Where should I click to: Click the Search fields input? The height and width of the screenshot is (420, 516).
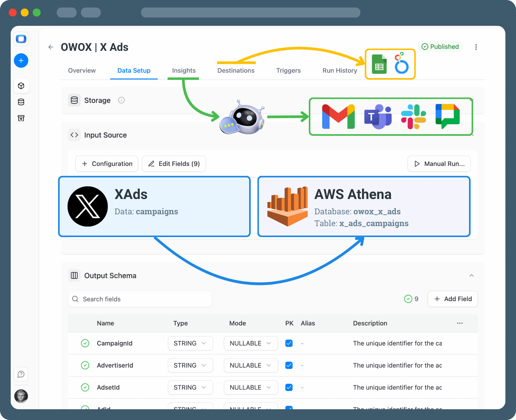140,299
